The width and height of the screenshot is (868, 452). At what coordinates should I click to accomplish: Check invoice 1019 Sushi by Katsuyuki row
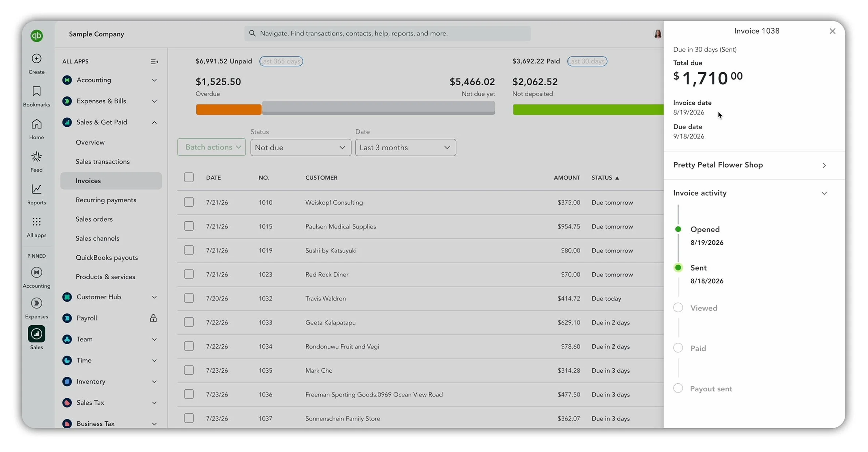[189, 250]
